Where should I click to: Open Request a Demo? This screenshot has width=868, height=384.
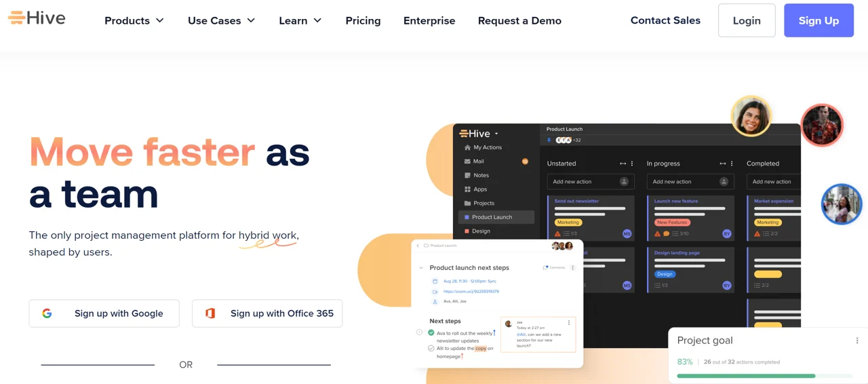pyautogui.click(x=519, y=20)
